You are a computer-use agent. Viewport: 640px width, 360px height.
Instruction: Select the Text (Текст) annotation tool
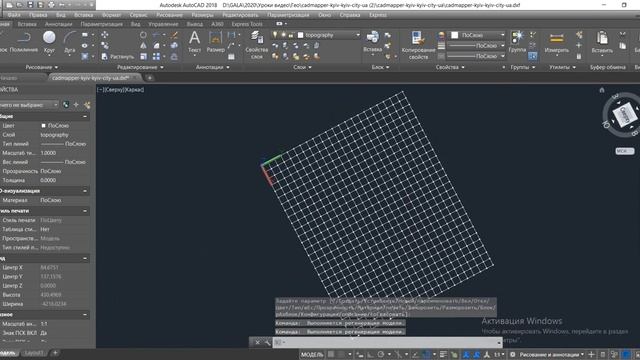point(195,42)
